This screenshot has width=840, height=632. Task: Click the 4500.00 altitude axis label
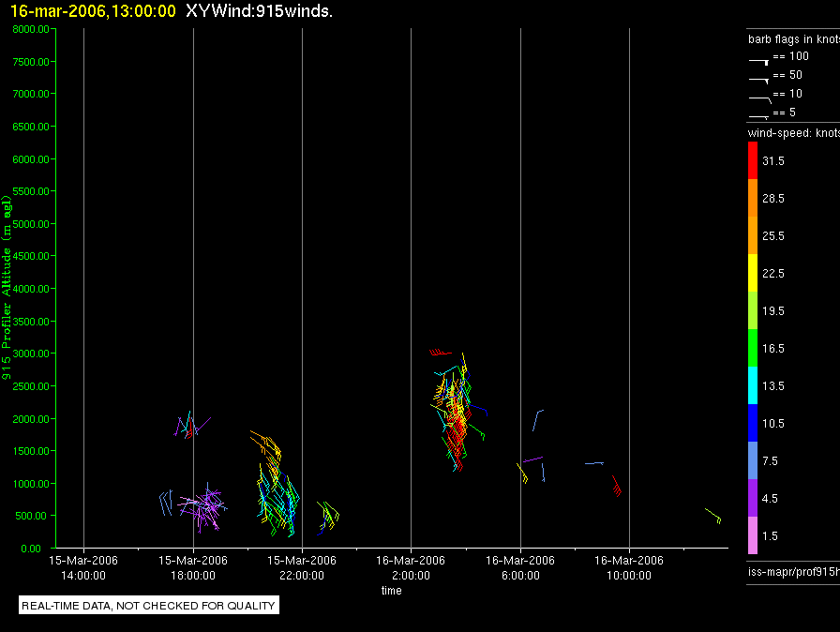[x=31, y=256]
